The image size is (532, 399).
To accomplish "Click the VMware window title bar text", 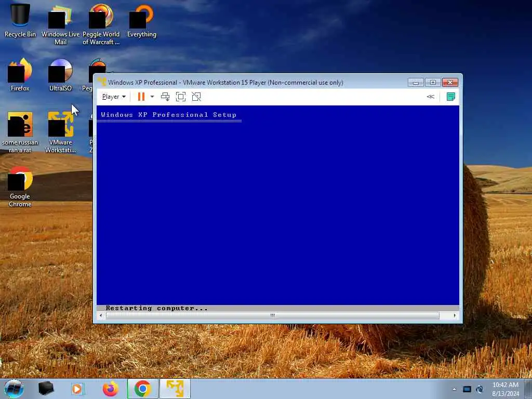I will (x=225, y=83).
